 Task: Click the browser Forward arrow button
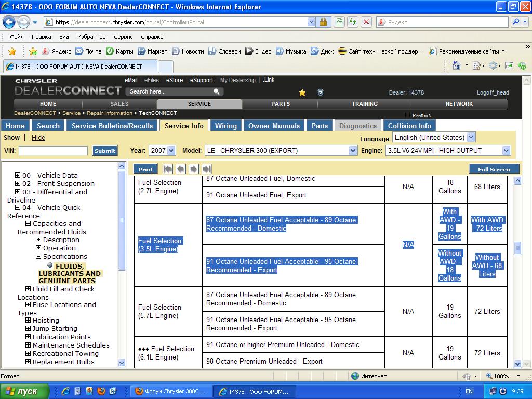pyautogui.click(x=23, y=22)
